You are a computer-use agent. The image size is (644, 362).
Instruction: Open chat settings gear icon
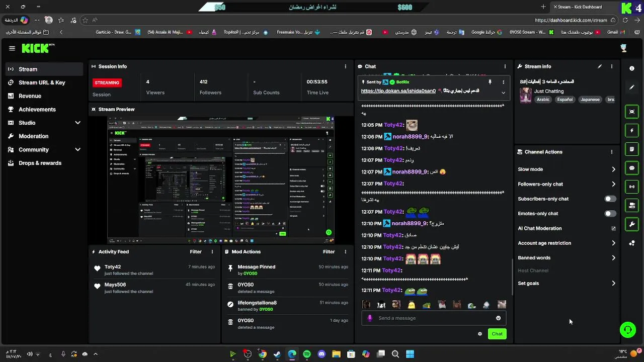(480, 334)
